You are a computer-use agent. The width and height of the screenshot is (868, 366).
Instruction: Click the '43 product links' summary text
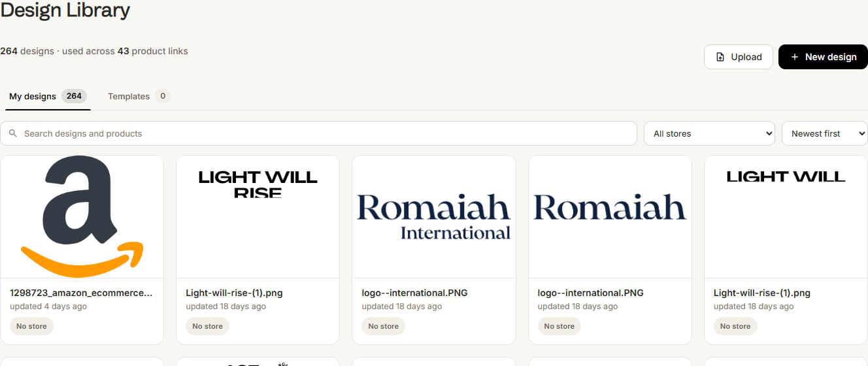[153, 51]
